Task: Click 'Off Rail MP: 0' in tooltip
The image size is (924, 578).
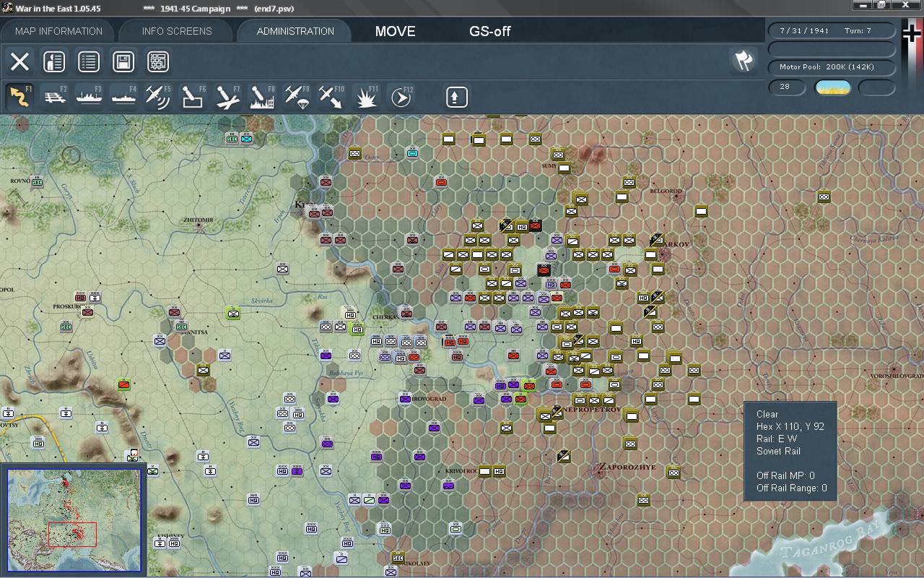Action: click(x=785, y=475)
